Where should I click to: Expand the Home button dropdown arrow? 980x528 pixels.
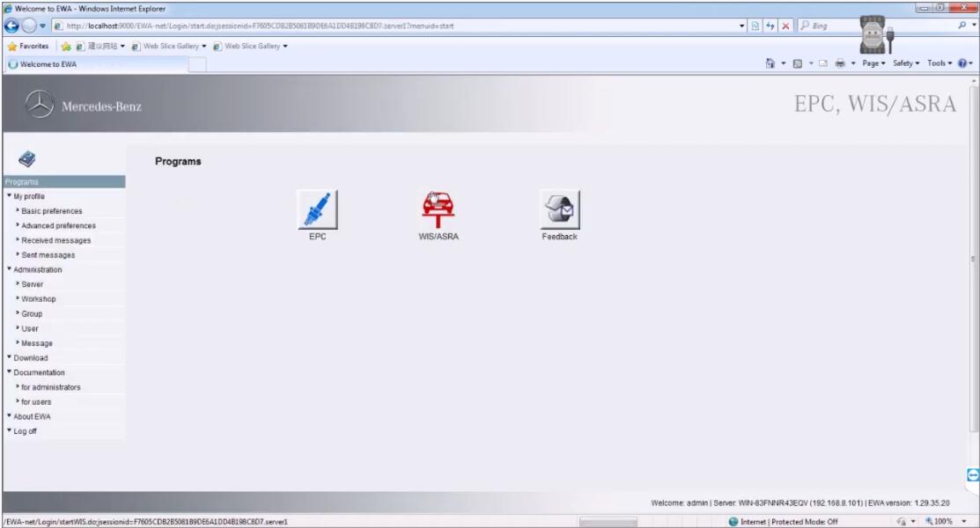783,63
